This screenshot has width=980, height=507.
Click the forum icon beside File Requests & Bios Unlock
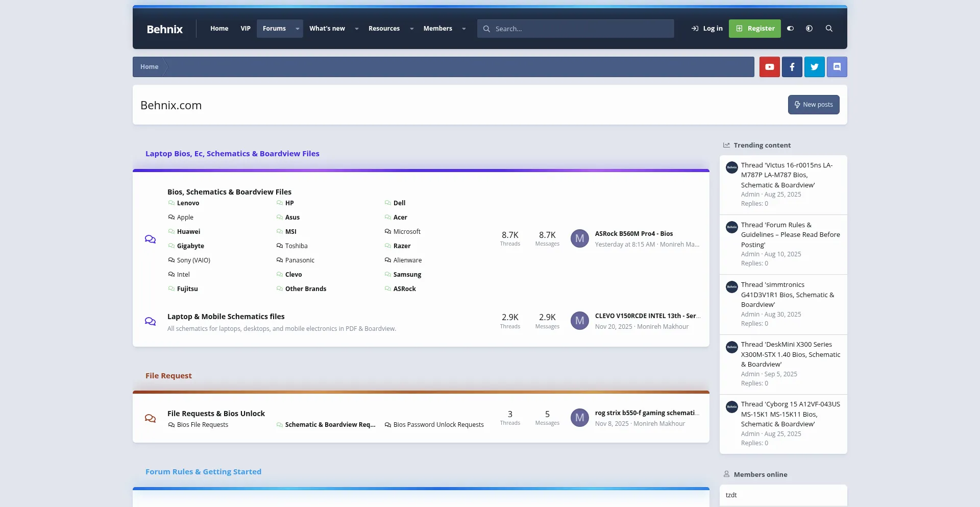150,418
